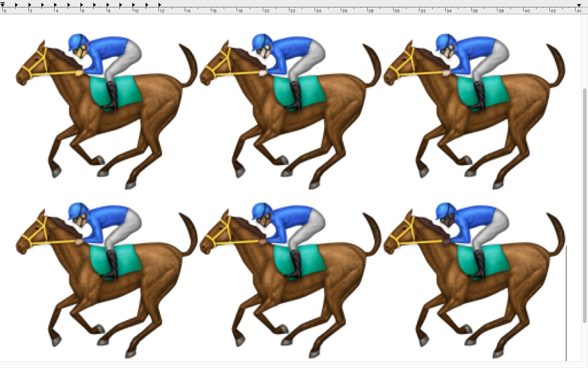Image resolution: width=588 pixels, height=368 pixels.
Task: Click the tab stop at ruler position 1
Action: 17,5
